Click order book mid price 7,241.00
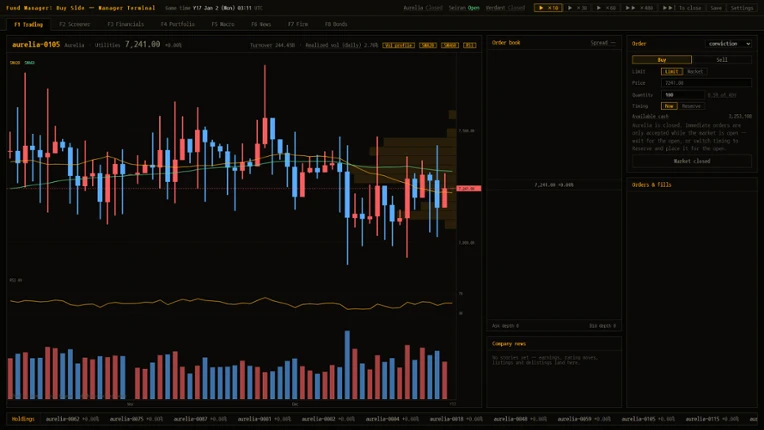764x430 pixels. 554,185
